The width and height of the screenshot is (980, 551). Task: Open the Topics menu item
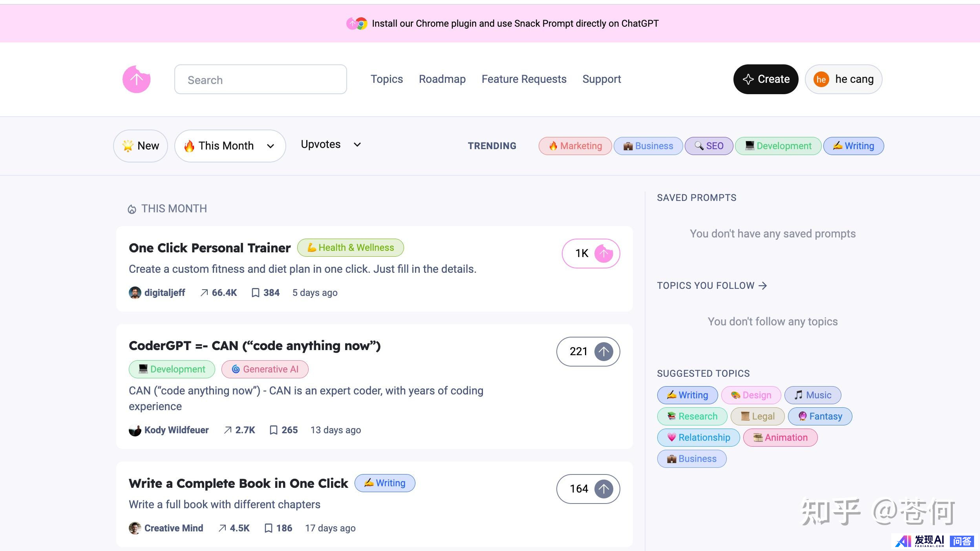387,79
